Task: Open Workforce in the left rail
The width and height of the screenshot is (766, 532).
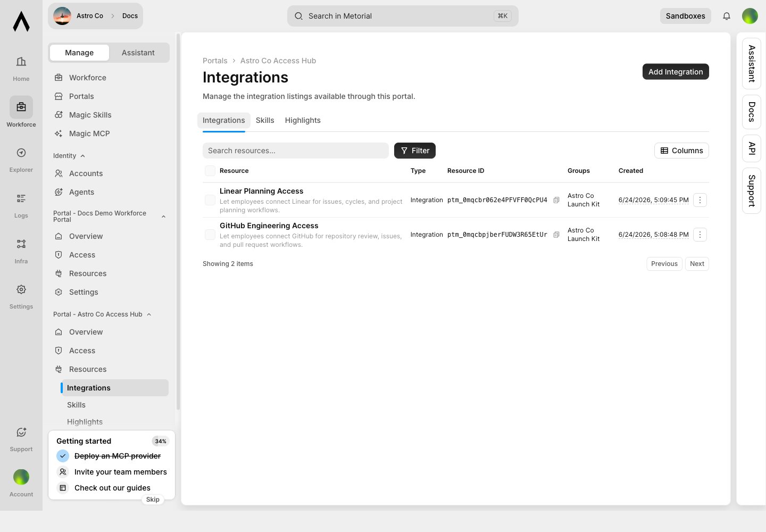Action: click(21, 112)
